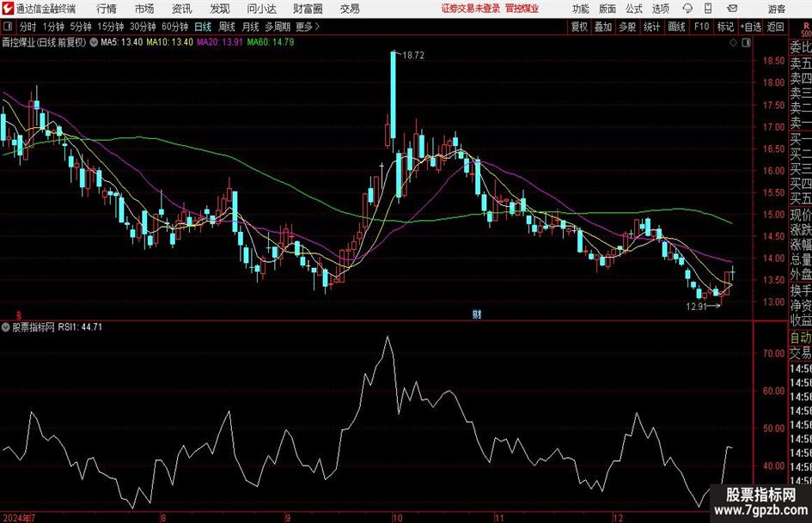
Task: Open the 公式 menu
Action: coord(634,9)
